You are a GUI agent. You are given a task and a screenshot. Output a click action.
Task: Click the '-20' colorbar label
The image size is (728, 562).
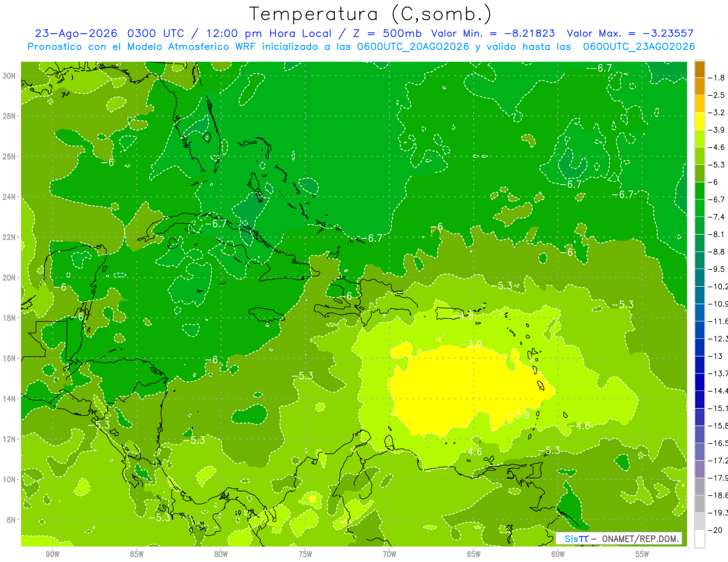pyautogui.click(x=715, y=530)
